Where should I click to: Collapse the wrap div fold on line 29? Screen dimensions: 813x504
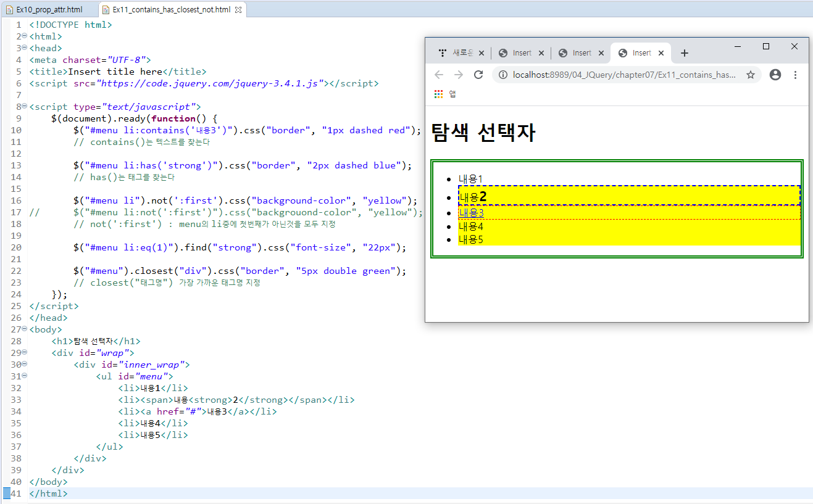(x=24, y=352)
